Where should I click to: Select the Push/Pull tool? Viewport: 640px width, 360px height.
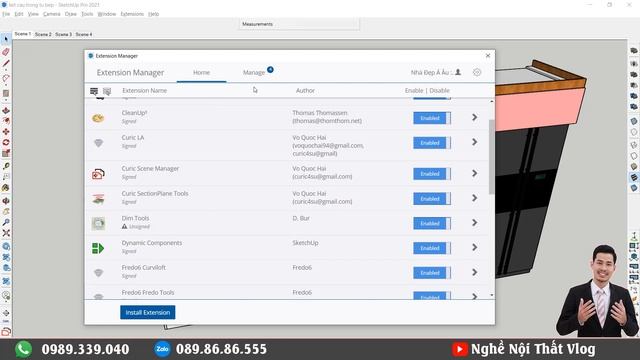pyautogui.click(x=6, y=111)
